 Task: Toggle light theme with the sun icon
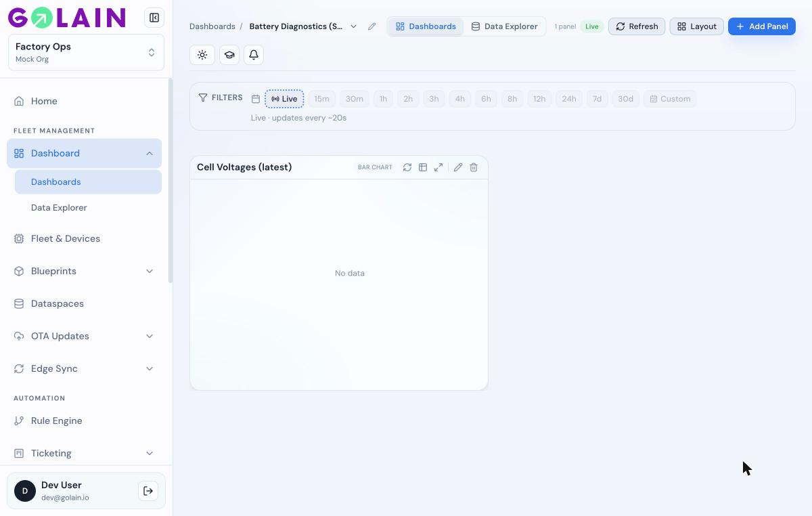pyautogui.click(x=202, y=55)
